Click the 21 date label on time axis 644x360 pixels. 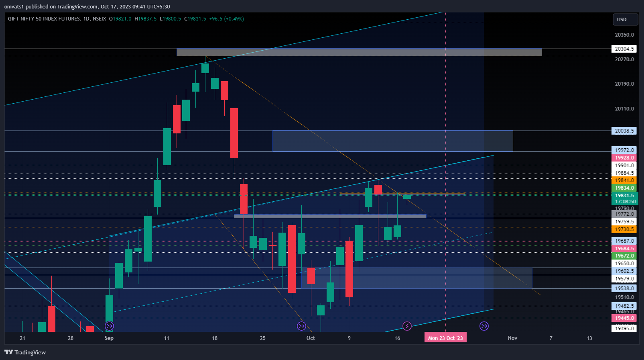click(22, 338)
